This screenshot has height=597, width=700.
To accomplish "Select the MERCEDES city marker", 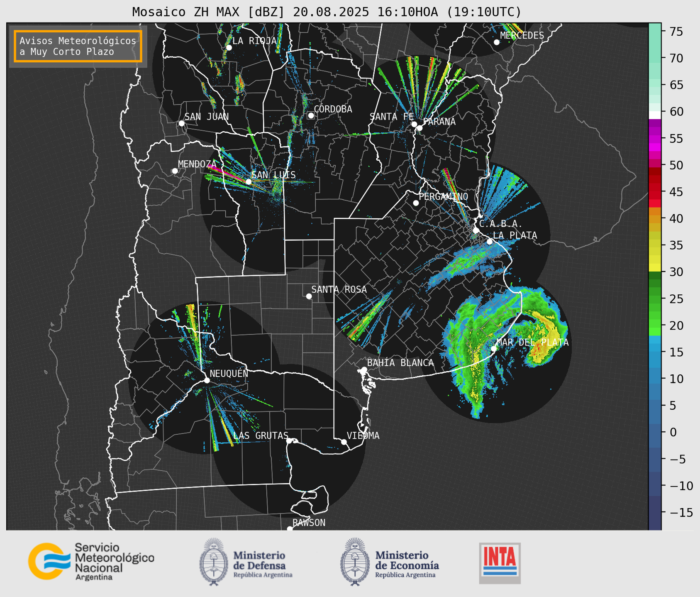I will (x=497, y=42).
